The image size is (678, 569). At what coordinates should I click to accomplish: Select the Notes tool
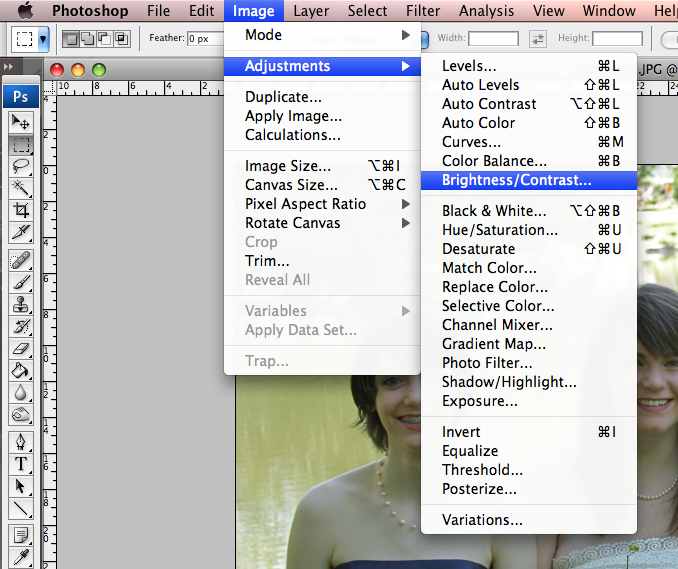click(20, 536)
